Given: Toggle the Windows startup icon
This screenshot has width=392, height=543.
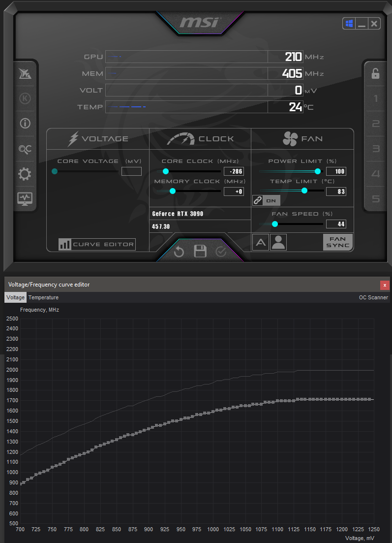Looking at the screenshot, I should (349, 24).
